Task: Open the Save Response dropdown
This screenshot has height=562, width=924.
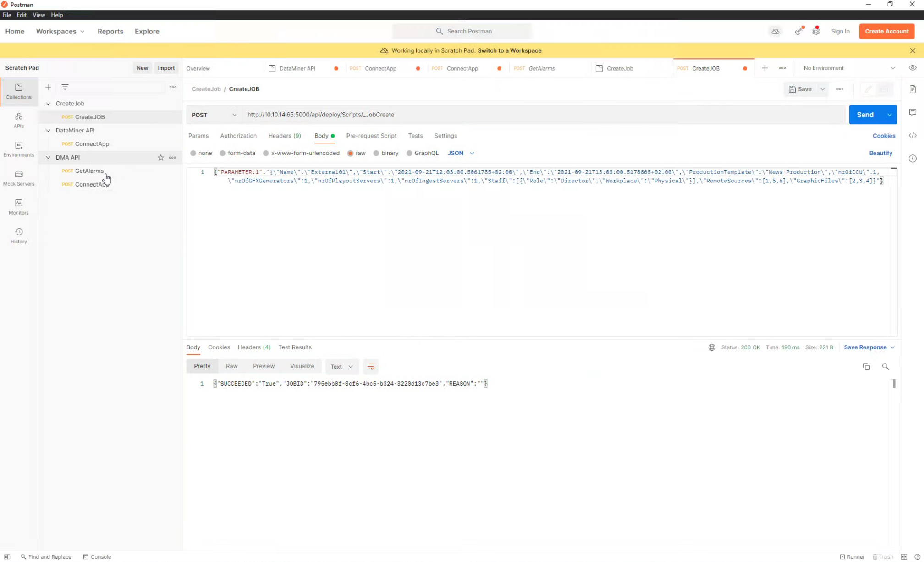Action: [x=869, y=347]
